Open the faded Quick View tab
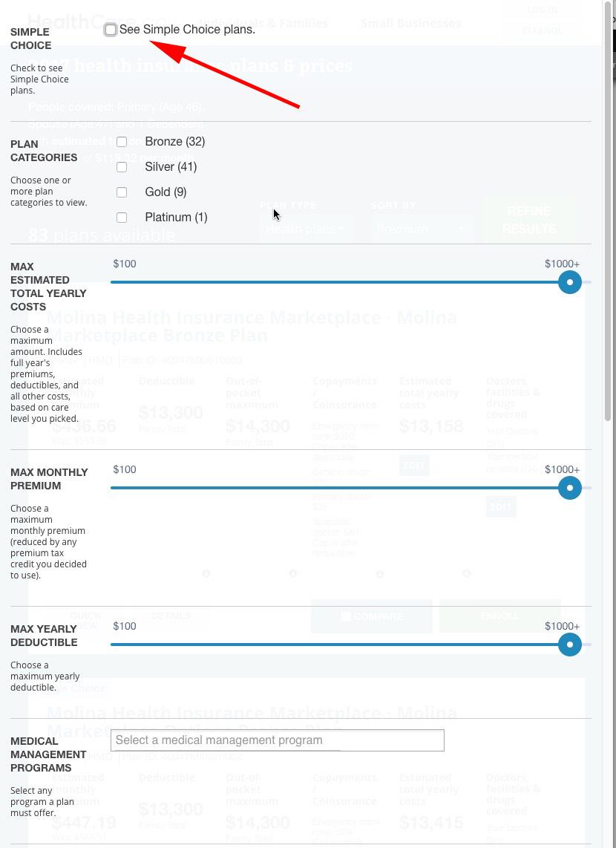This screenshot has width=616, height=848. [85, 620]
